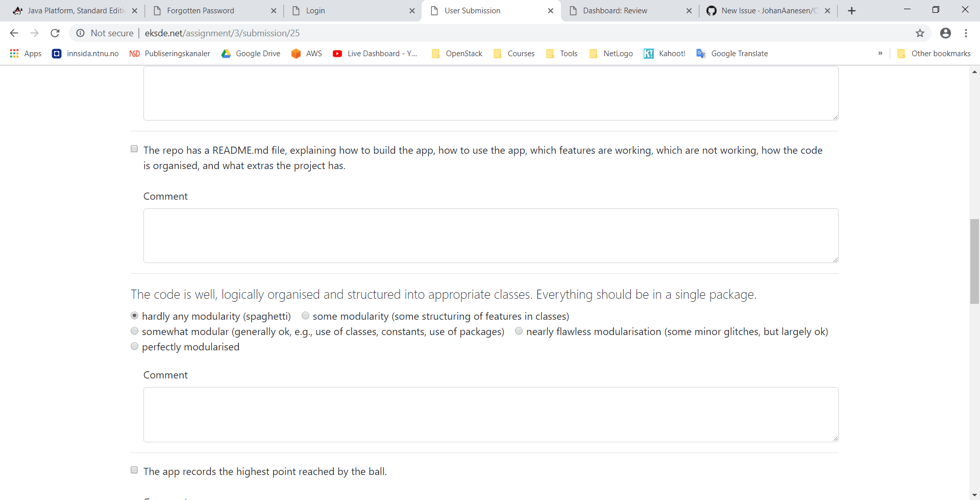Open the OpenStack bookmarks folder
Screen dimensions: 980x500
457,54
